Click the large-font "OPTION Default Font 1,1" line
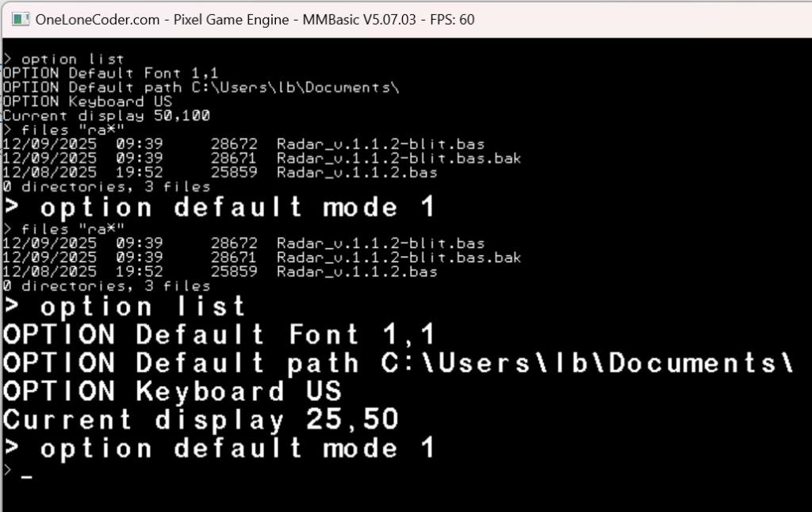The height and width of the screenshot is (512, 812). (220, 334)
